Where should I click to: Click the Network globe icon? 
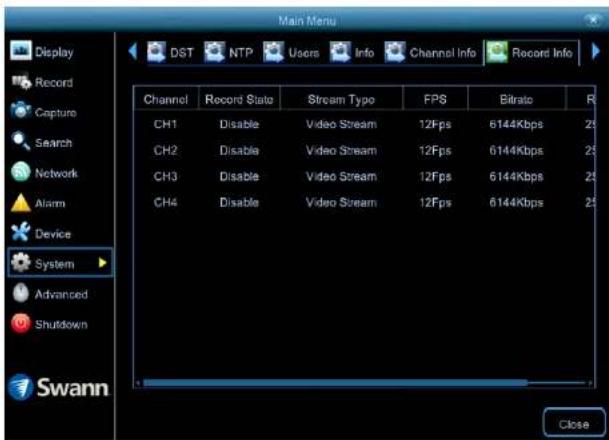[21, 172]
